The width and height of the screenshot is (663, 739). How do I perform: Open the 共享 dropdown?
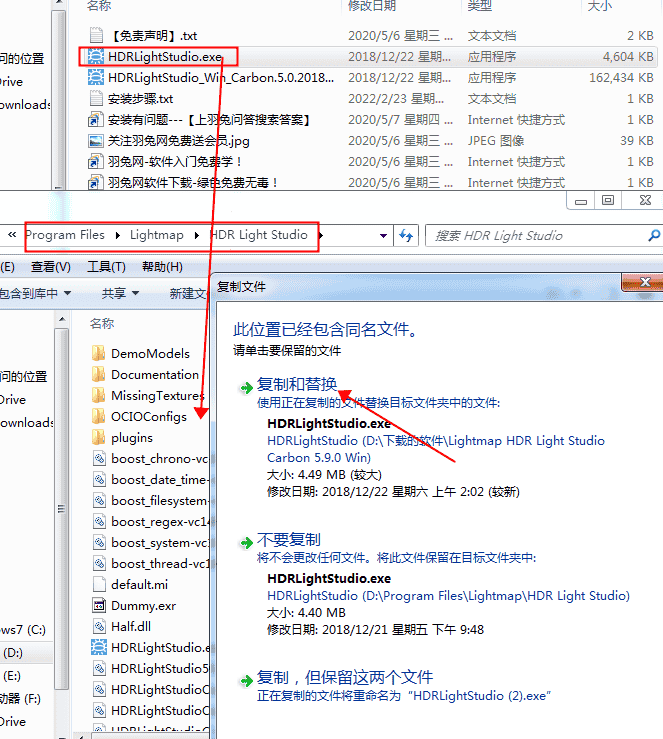(120, 293)
